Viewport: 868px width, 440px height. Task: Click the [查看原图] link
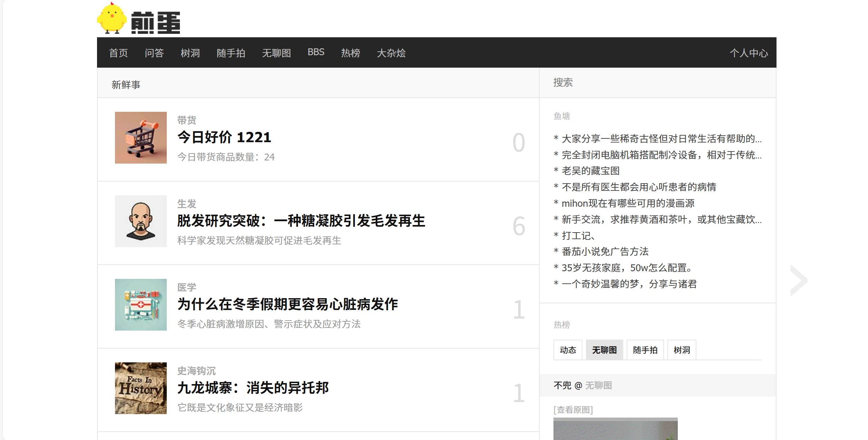coord(573,410)
